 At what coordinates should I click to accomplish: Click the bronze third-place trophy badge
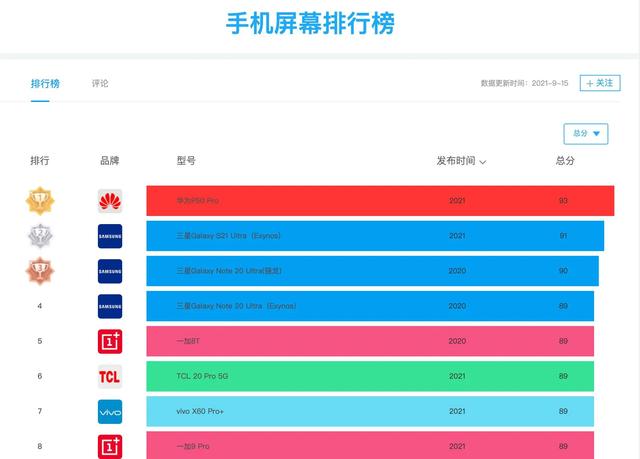[x=40, y=271]
